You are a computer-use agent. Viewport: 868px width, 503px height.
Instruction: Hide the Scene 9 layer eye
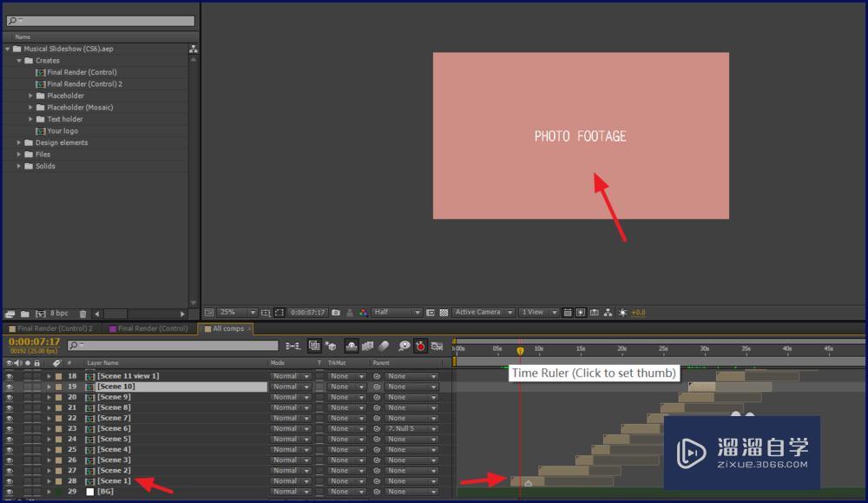tap(10, 397)
